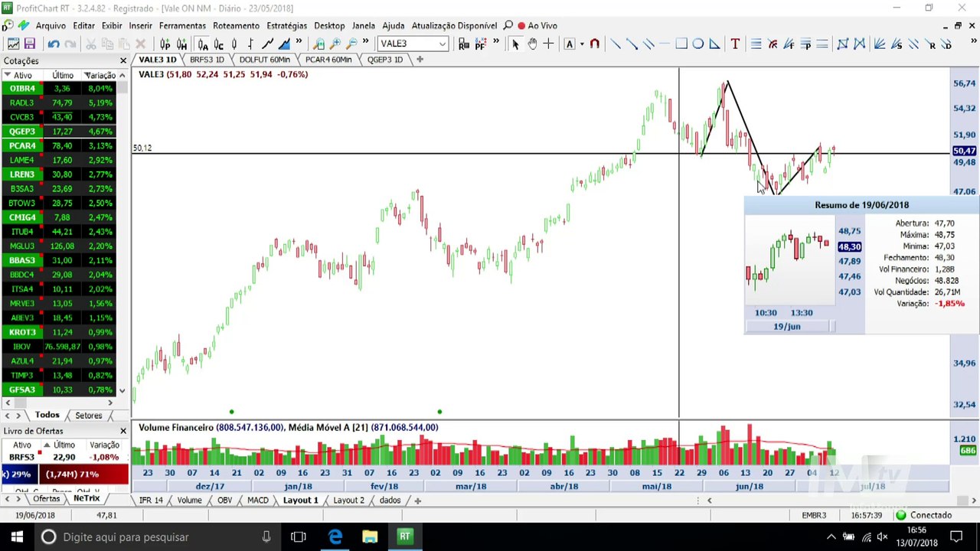Open File Explorer from the taskbar
980x551 pixels.
point(370,536)
